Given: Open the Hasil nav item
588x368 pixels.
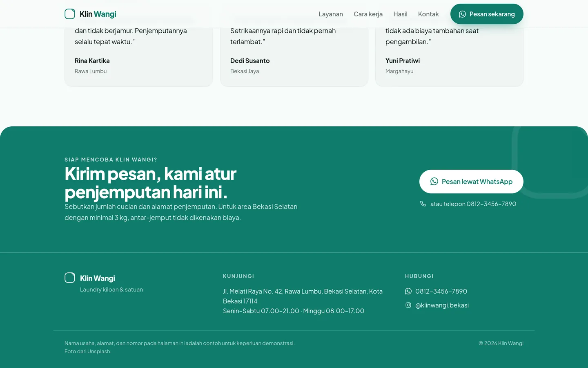Looking at the screenshot, I should (401, 14).
